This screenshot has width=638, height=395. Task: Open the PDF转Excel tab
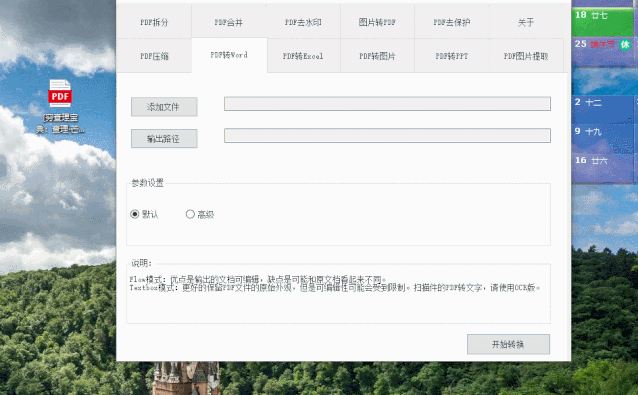[x=303, y=56]
